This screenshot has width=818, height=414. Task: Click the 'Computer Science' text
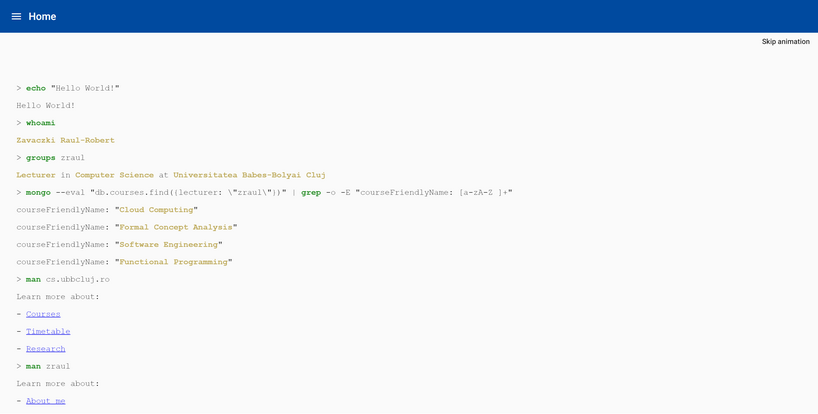pos(114,175)
